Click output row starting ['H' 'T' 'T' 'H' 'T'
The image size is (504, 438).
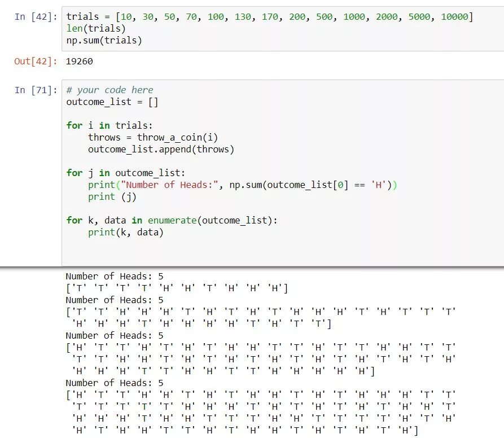[x=261, y=347]
